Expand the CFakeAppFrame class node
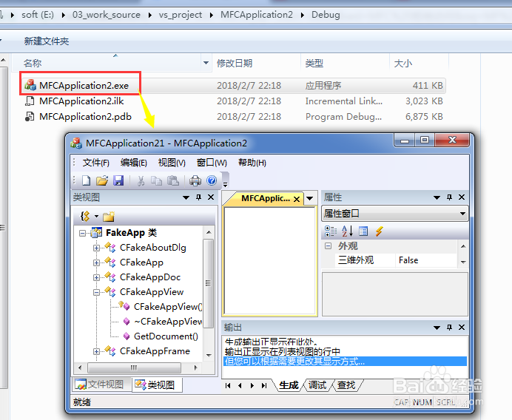The height and width of the screenshot is (420, 512). (96, 351)
